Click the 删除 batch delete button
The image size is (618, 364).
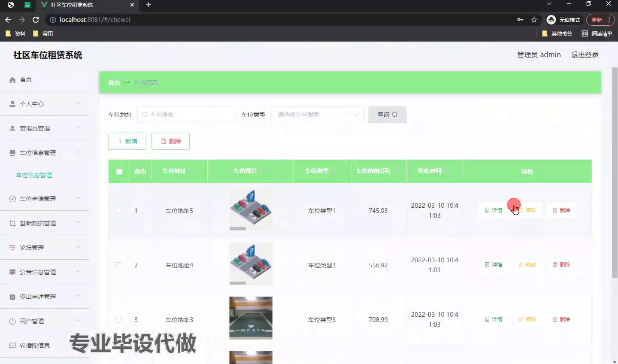click(170, 141)
